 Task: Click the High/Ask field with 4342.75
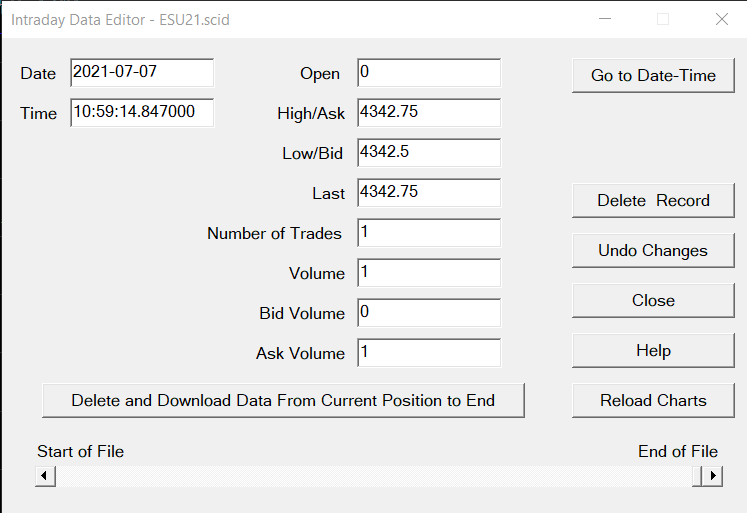(x=429, y=112)
